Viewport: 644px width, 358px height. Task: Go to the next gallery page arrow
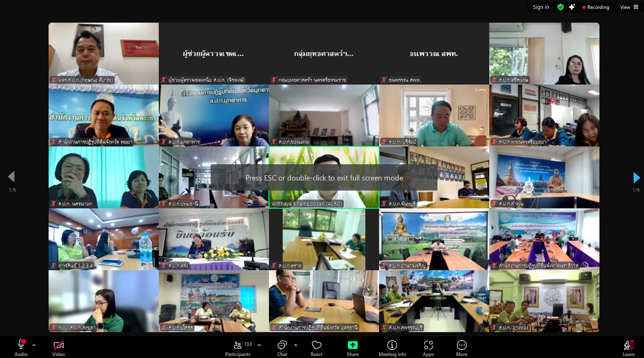636,177
